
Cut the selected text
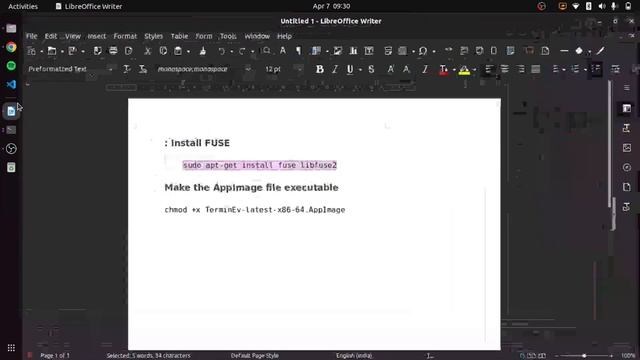tap(147, 51)
